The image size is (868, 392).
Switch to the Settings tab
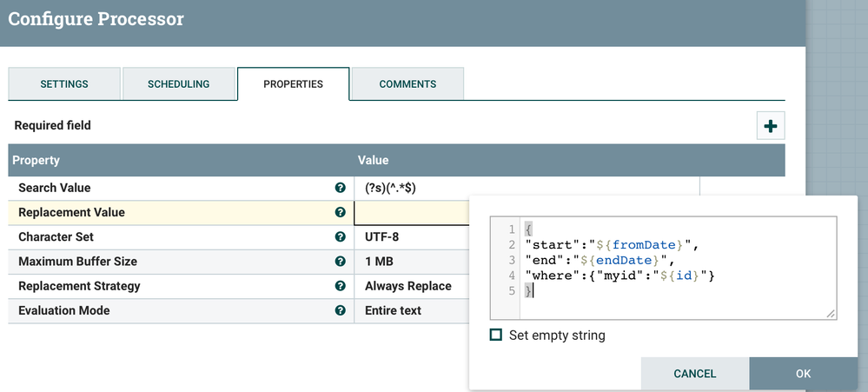[x=64, y=84]
